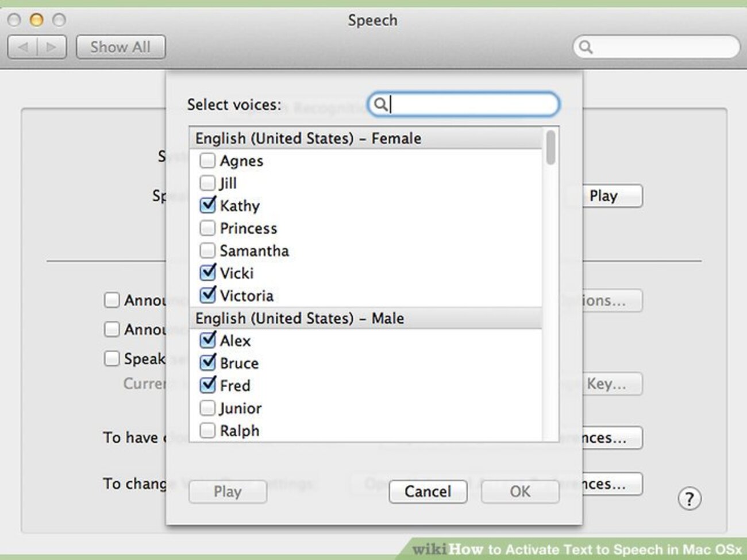Go forward with the right arrow button
The height and width of the screenshot is (560, 747).
point(52,47)
